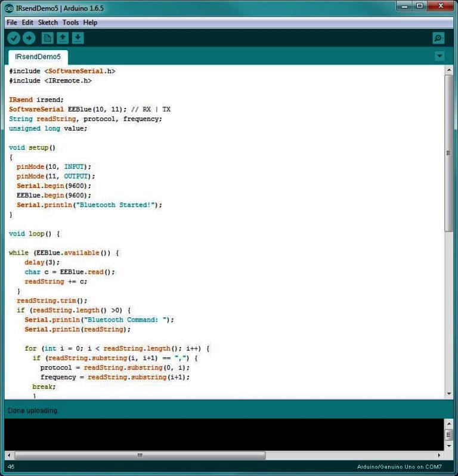Image resolution: width=458 pixels, height=476 pixels.
Task: Click the 'for (int i = 0;' loop line
Action: pos(117,348)
